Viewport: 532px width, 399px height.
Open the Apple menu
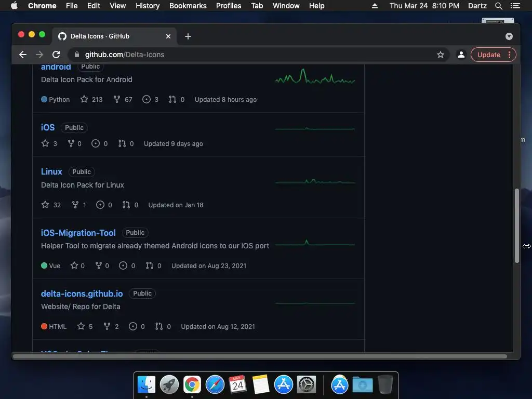[14, 6]
